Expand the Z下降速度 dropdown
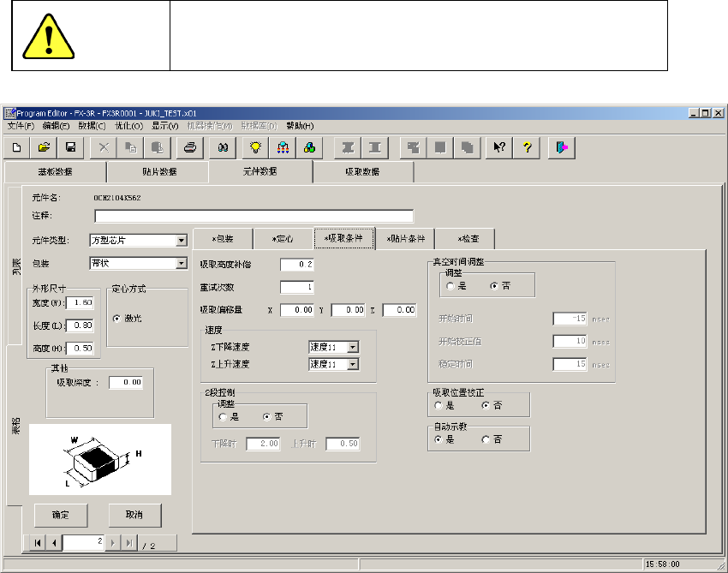 [353, 347]
